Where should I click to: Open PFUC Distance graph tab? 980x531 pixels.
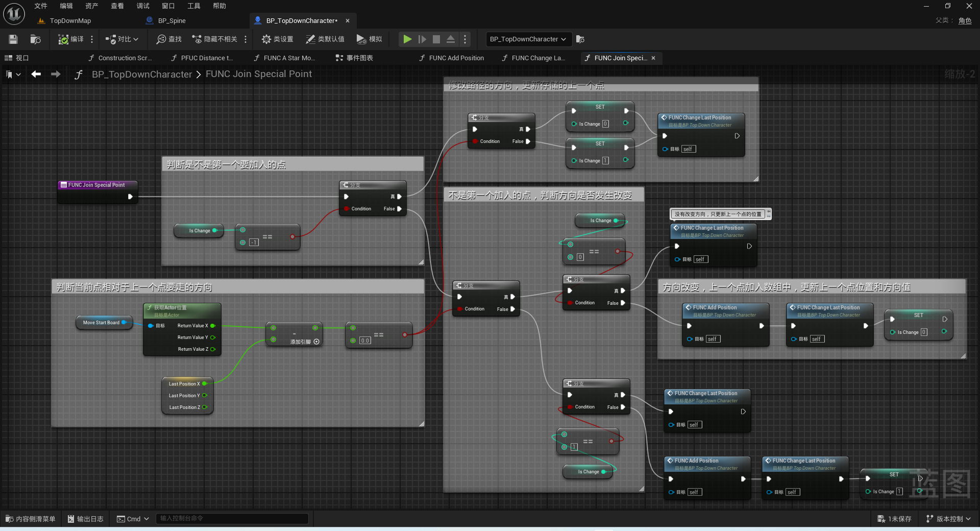coord(202,58)
